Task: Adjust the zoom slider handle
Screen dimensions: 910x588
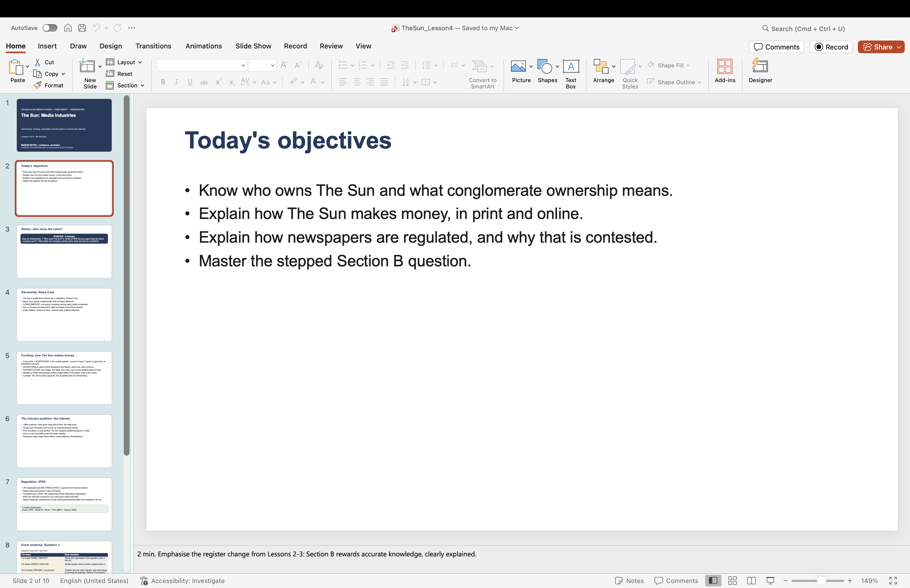Action: 821,581
